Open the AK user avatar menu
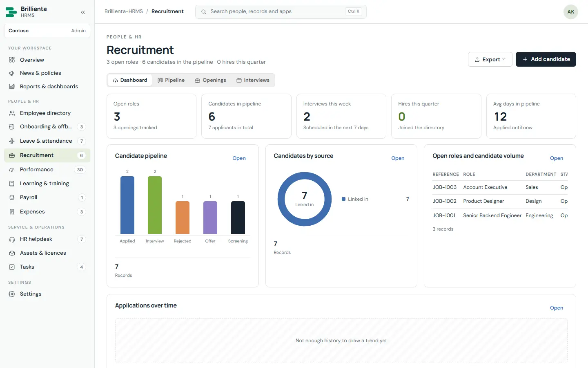 click(570, 12)
